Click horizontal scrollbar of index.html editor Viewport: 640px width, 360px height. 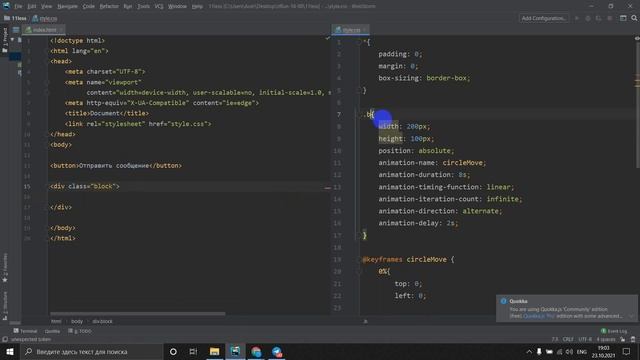(x=138, y=314)
